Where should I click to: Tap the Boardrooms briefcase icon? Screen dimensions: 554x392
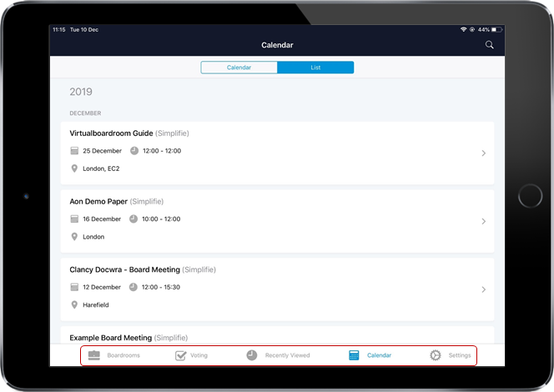pos(94,355)
